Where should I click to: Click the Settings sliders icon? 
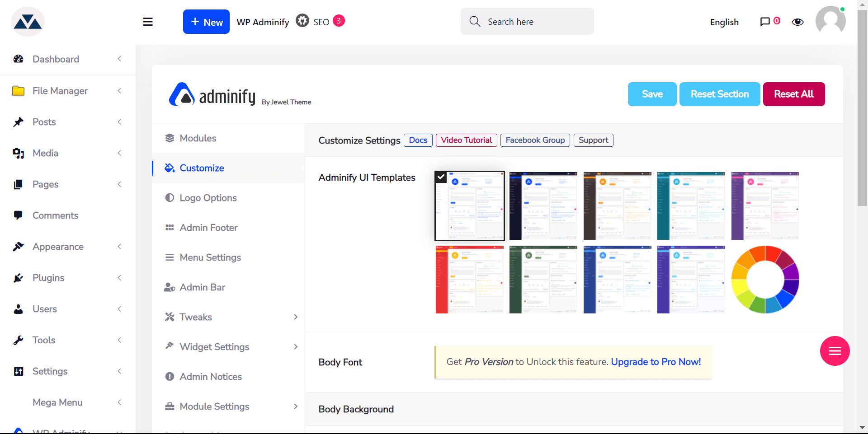[x=18, y=371]
